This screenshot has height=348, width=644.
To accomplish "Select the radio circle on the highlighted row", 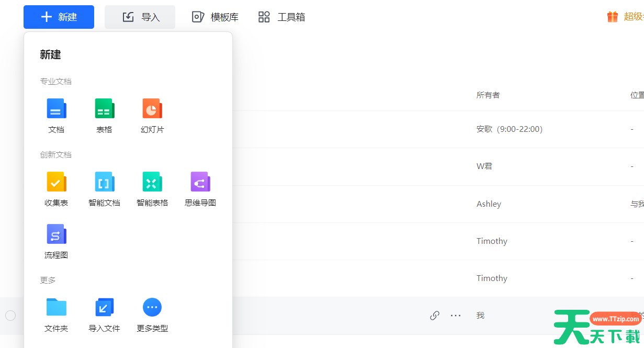I will pos(10,316).
